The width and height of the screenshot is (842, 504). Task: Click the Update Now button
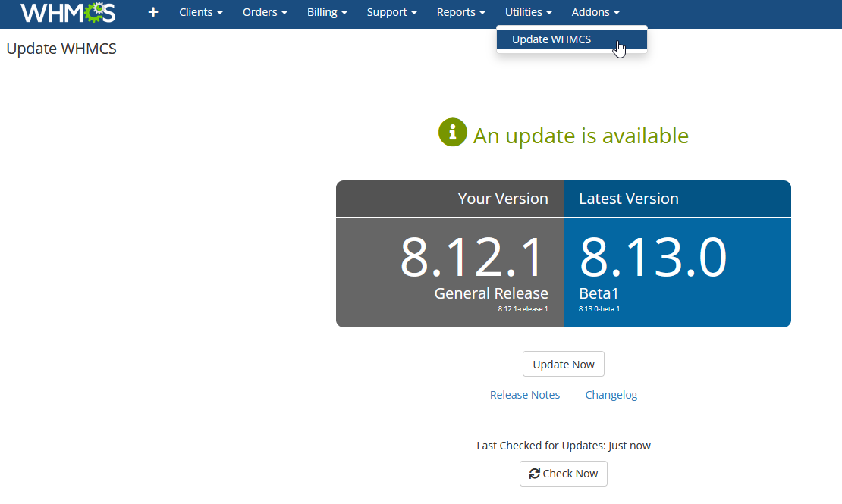tap(564, 364)
